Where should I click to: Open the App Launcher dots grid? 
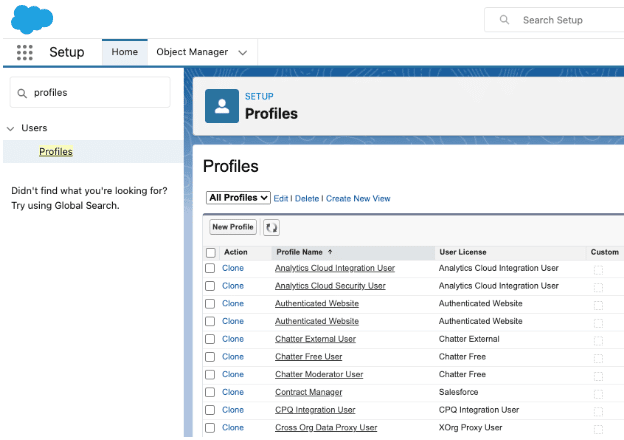pyautogui.click(x=25, y=52)
